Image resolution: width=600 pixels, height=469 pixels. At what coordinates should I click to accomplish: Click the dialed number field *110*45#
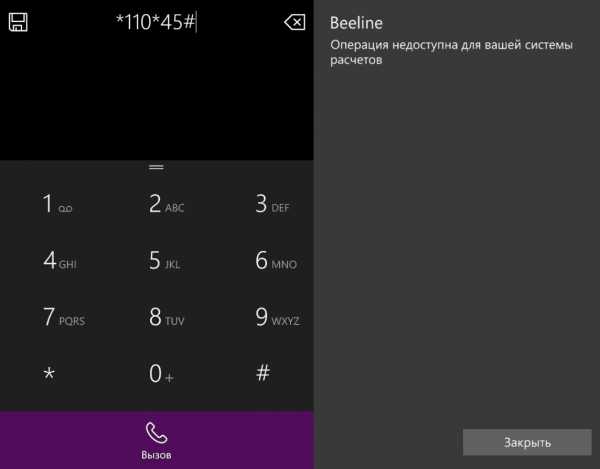click(x=156, y=22)
